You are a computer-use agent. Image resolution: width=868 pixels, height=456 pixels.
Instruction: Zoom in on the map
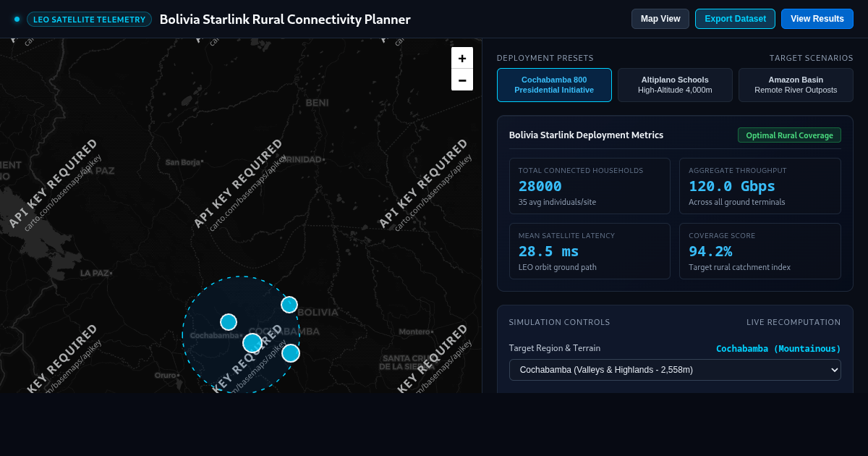pyautogui.click(x=462, y=58)
